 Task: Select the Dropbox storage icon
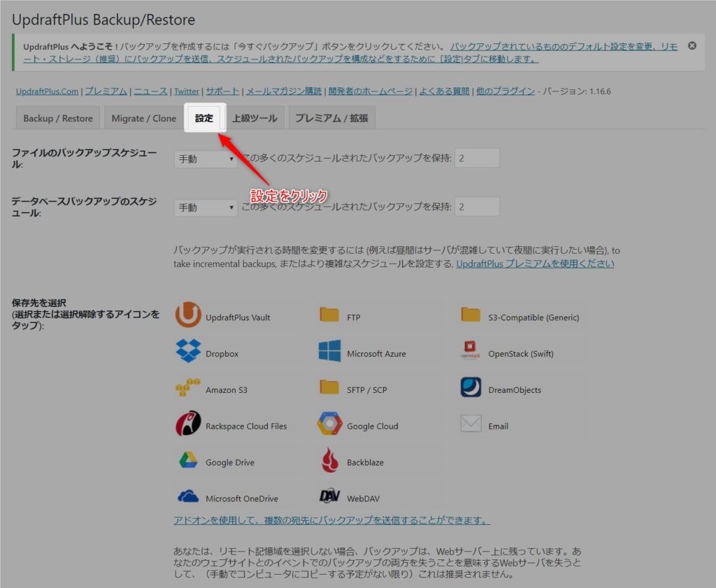[x=188, y=352]
